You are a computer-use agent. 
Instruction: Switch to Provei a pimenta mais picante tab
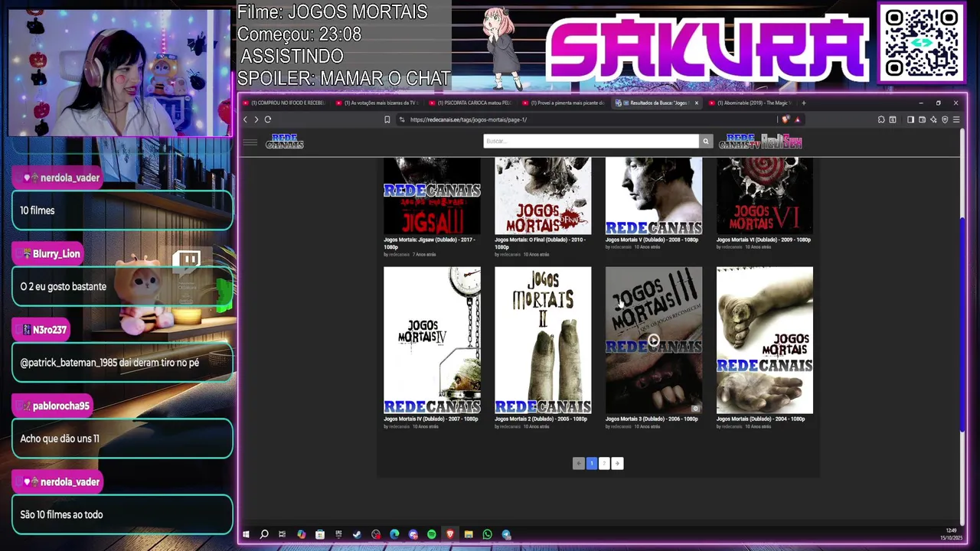pyautogui.click(x=564, y=103)
